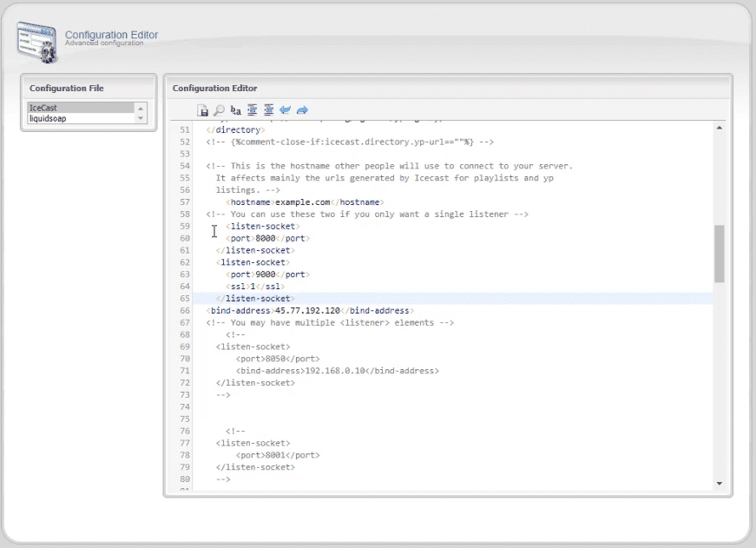Screen dimensions: 756x548
Task: Click the 'It affects mainly the urls' line
Action: click(385, 178)
